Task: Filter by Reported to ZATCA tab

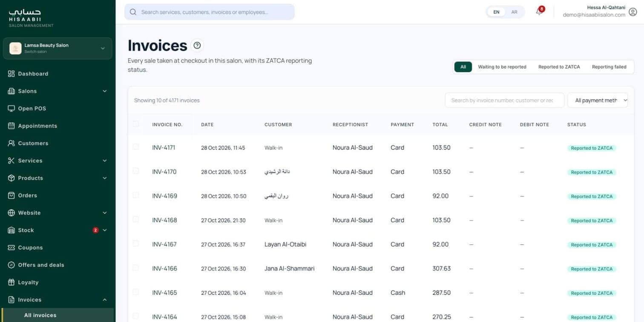Action: click(559, 67)
